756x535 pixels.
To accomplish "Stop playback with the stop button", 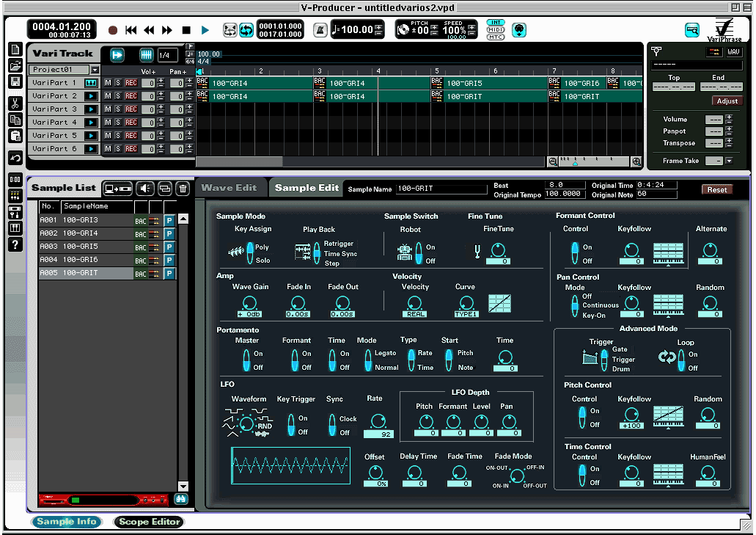I will tap(186, 30).
